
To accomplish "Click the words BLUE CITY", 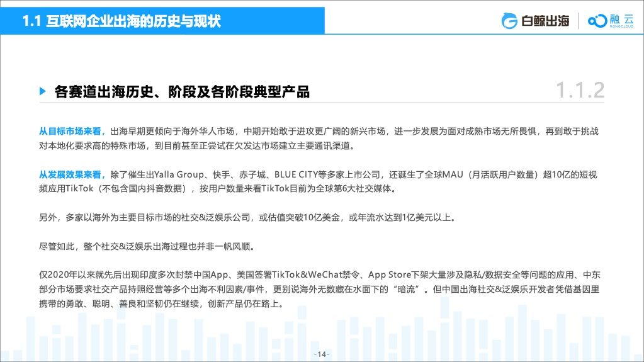I will (x=296, y=174).
